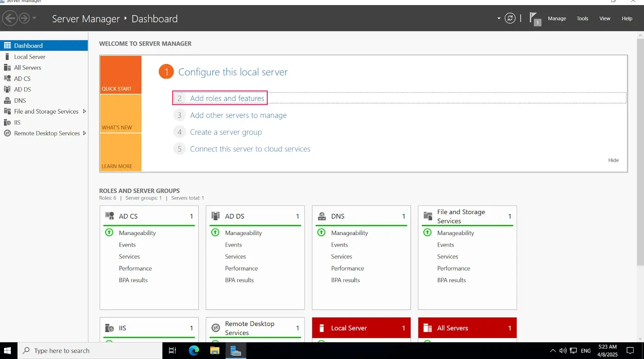The image size is (644, 359).
Task: Open the Manage menu
Action: point(557,19)
